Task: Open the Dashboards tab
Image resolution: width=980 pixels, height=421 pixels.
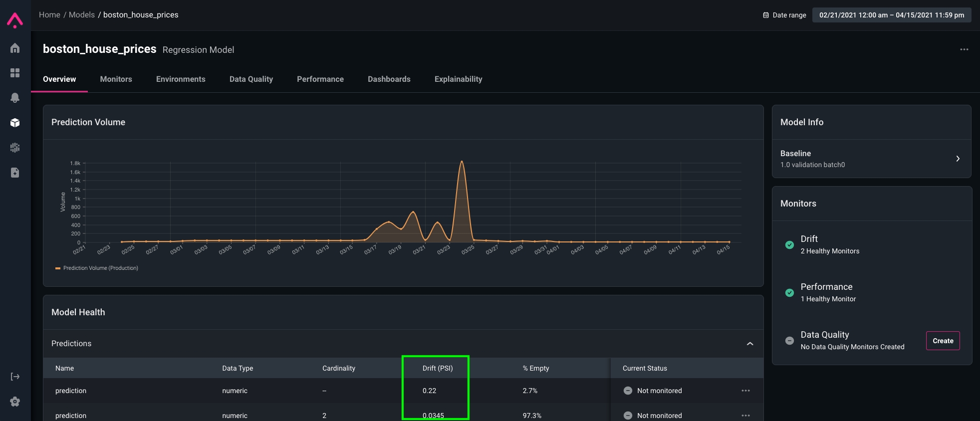Action: point(389,79)
